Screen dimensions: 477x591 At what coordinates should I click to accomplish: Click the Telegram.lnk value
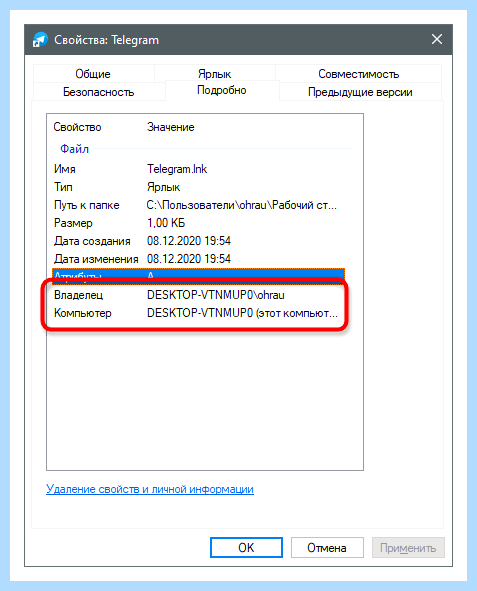tap(177, 169)
